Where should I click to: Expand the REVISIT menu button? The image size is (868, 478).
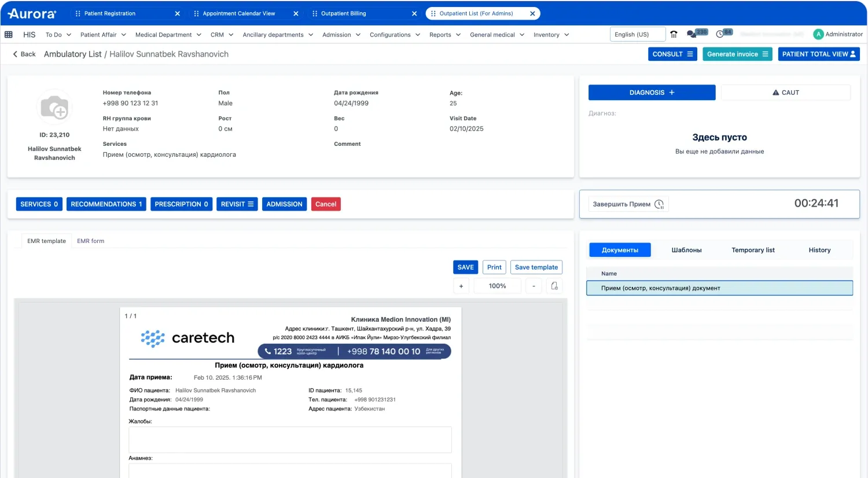(x=237, y=204)
